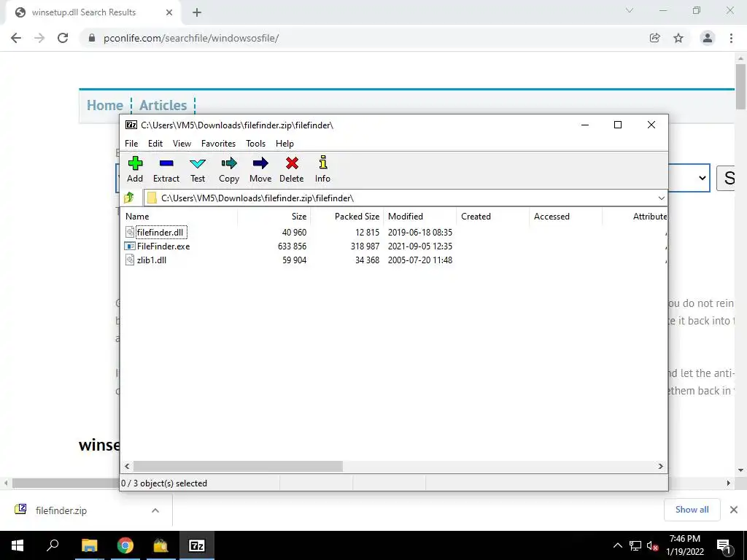Open the Edit menu in 7-Zip

(x=155, y=144)
